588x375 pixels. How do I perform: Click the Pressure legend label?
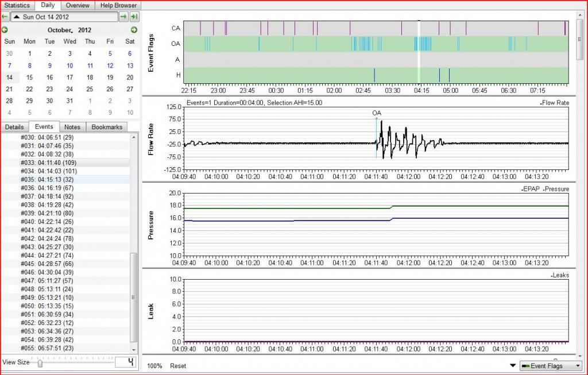click(x=556, y=189)
